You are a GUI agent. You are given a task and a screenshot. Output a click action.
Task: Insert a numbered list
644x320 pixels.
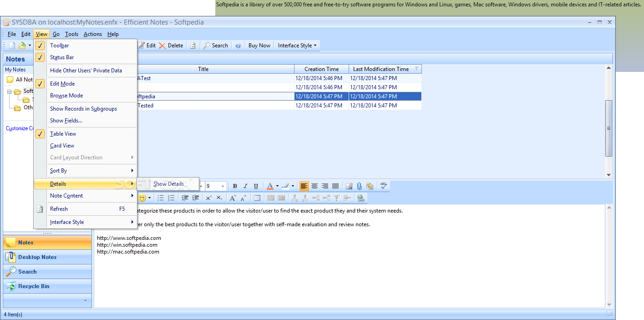pyautogui.click(x=171, y=198)
